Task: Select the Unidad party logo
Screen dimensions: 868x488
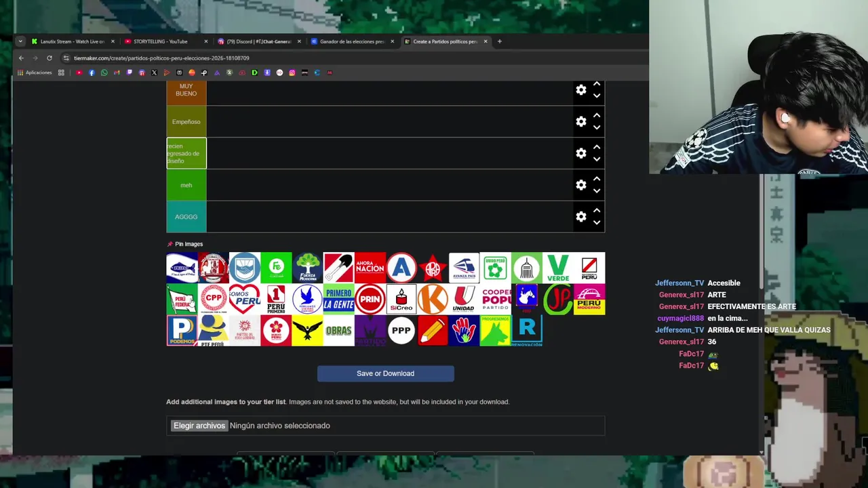Action: (x=464, y=299)
